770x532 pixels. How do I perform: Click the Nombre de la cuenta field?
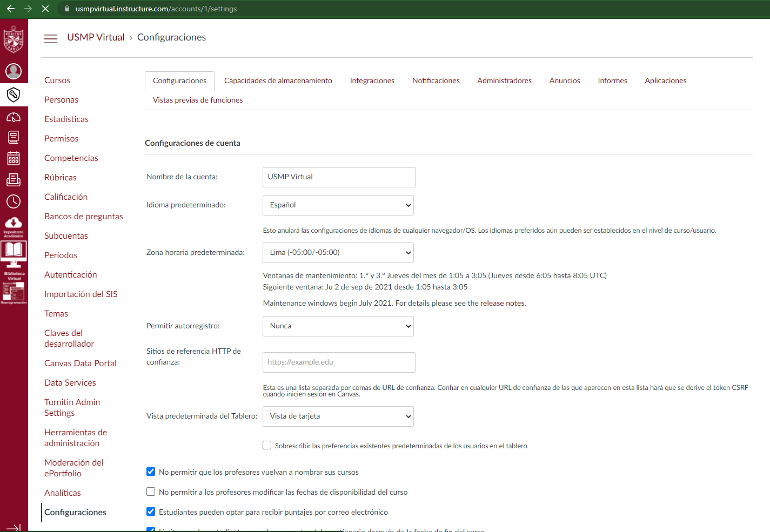pos(339,177)
